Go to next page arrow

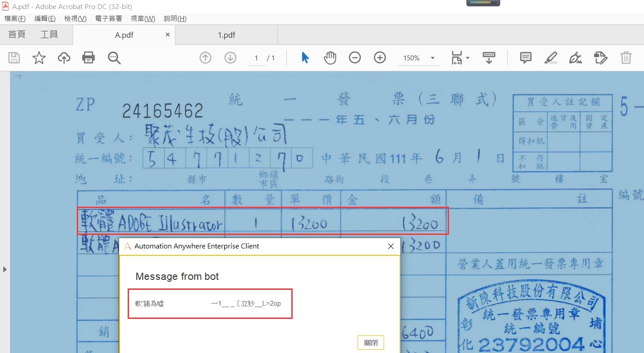point(230,58)
